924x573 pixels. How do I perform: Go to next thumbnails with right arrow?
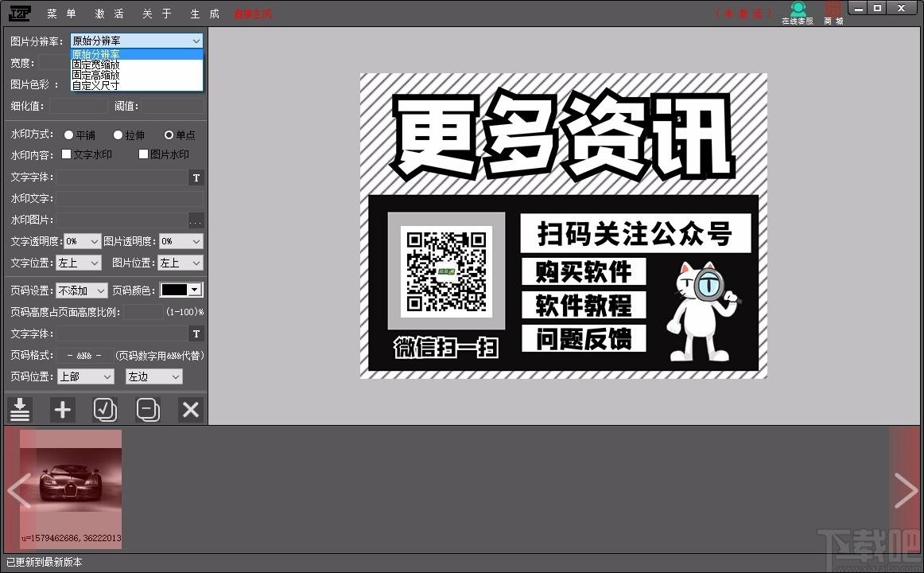point(905,489)
